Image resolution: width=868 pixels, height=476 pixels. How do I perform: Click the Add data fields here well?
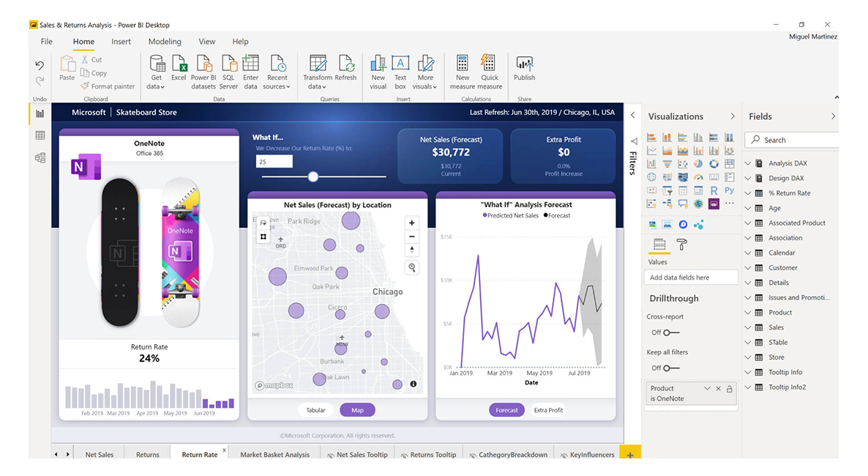point(691,277)
